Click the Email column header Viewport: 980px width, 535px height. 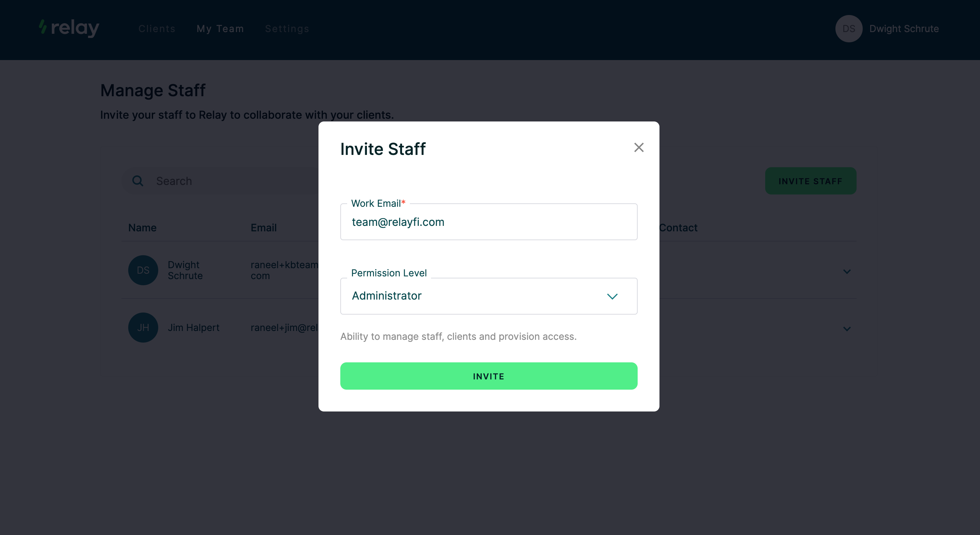263,228
